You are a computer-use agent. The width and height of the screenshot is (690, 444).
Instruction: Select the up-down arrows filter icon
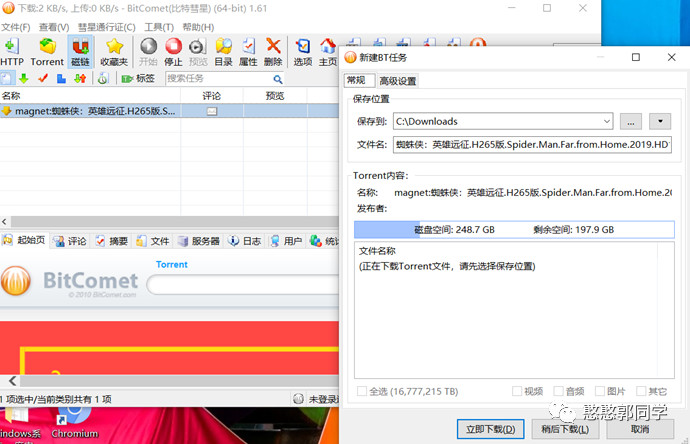(80, 79)
